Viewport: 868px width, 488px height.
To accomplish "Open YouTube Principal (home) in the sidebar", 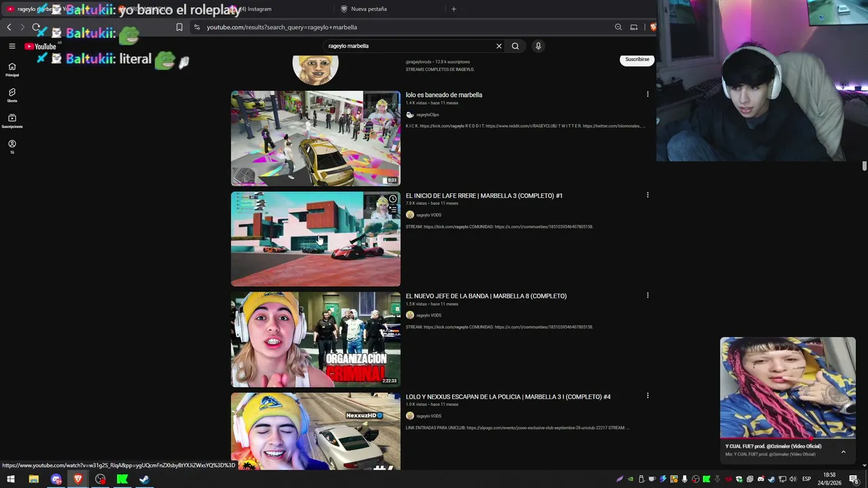I will [12, 69].
